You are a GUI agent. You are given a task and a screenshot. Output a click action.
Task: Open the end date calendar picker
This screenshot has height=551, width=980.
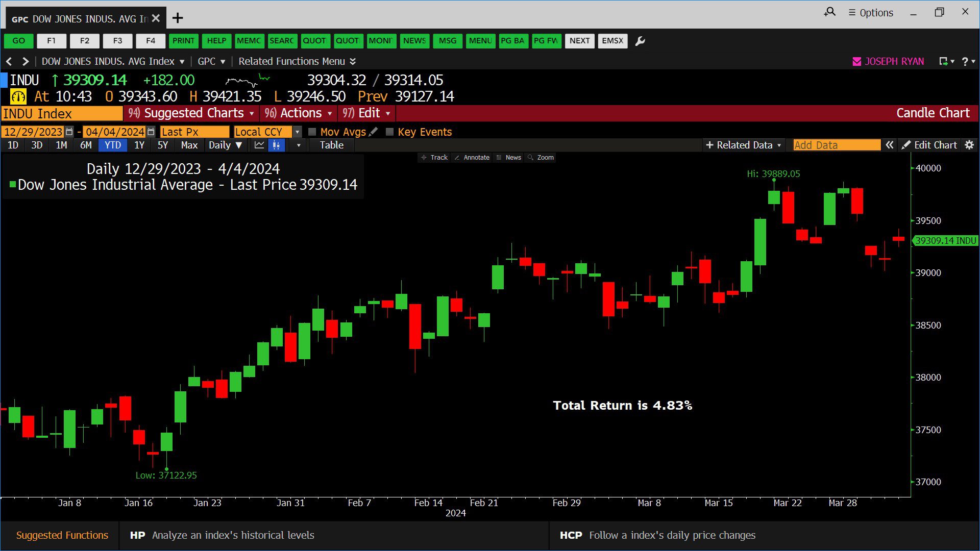click(151, 132)
